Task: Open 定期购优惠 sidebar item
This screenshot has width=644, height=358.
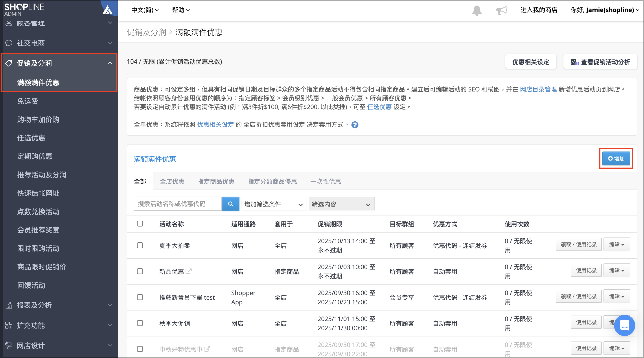Action: pyautogui.click(x=35, y=156)
